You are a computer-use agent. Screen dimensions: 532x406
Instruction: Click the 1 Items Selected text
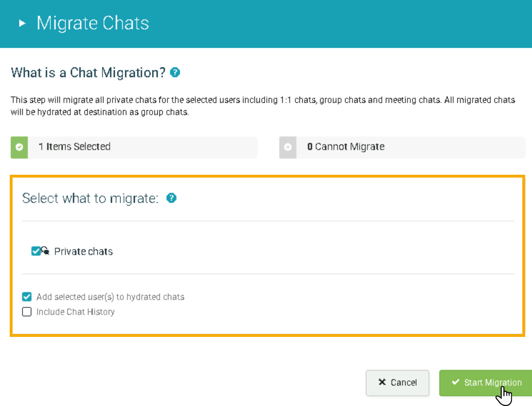[x=74, y=147]
